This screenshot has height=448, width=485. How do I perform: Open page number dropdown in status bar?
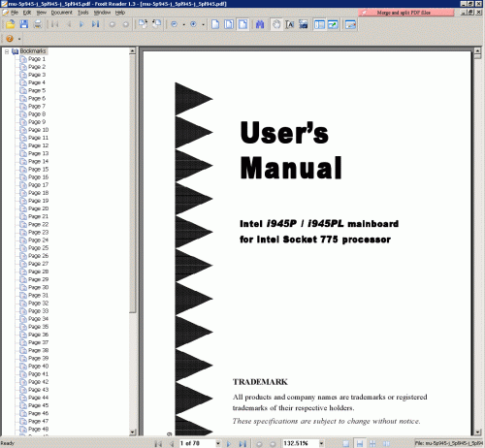tap(218, 443)
